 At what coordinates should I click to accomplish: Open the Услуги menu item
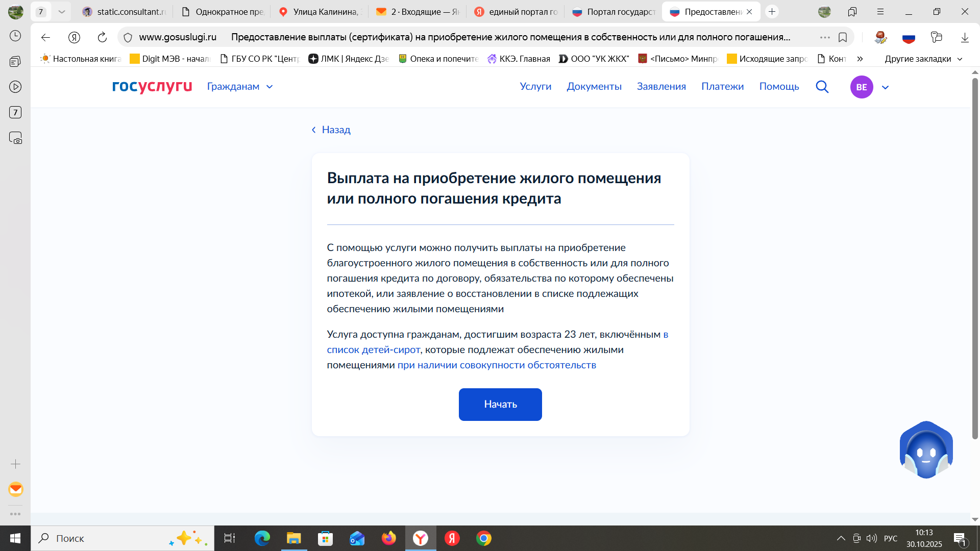pos(535,87)
